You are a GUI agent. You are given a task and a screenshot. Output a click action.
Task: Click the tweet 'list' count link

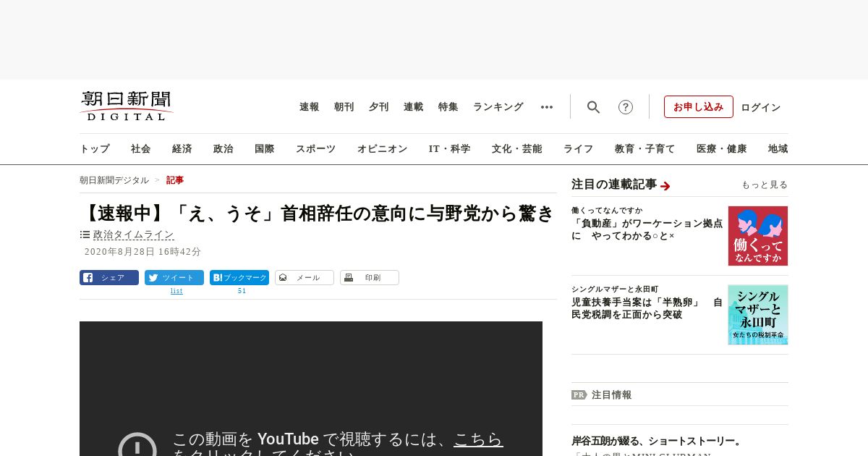point(176,291)
